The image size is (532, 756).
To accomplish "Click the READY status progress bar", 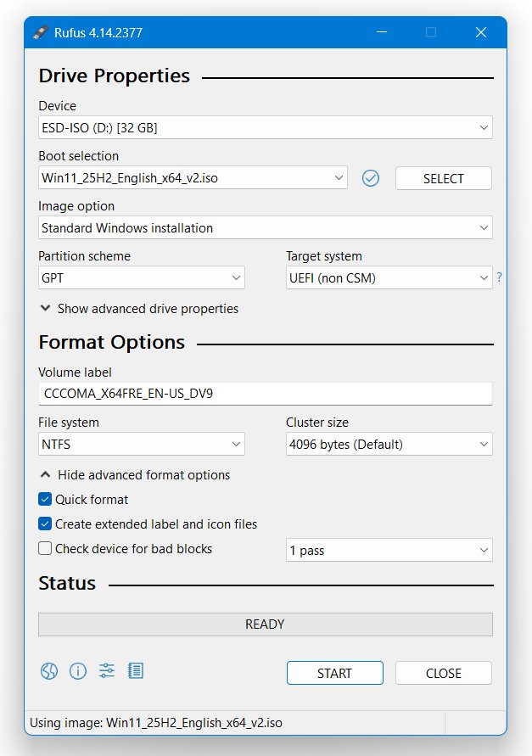I will 266,624.
